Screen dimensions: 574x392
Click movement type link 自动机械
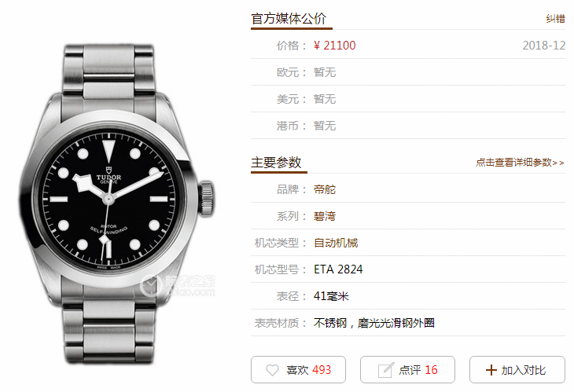tap(336, 243)
